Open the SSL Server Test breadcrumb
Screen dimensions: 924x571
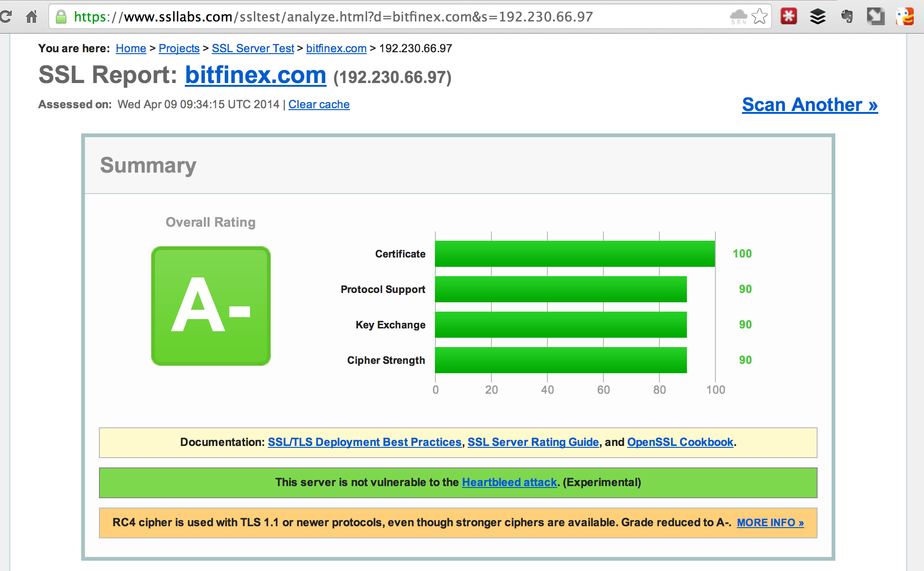click(252, 49)
